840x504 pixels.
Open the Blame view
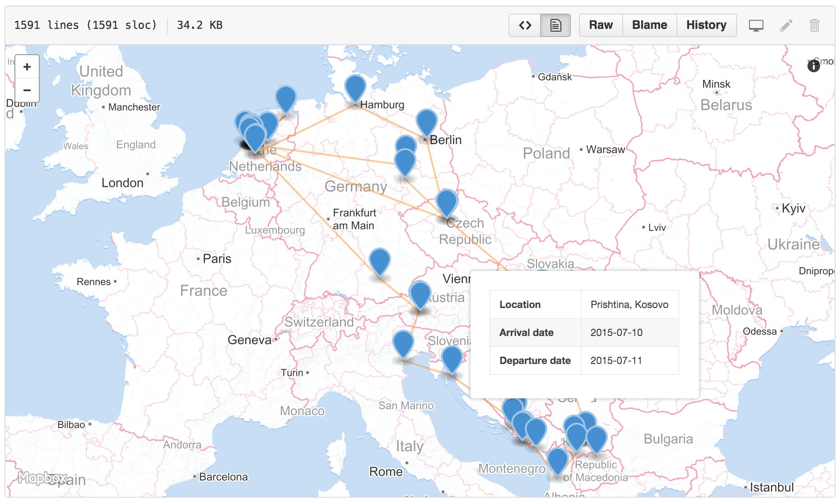coord(649,25)
